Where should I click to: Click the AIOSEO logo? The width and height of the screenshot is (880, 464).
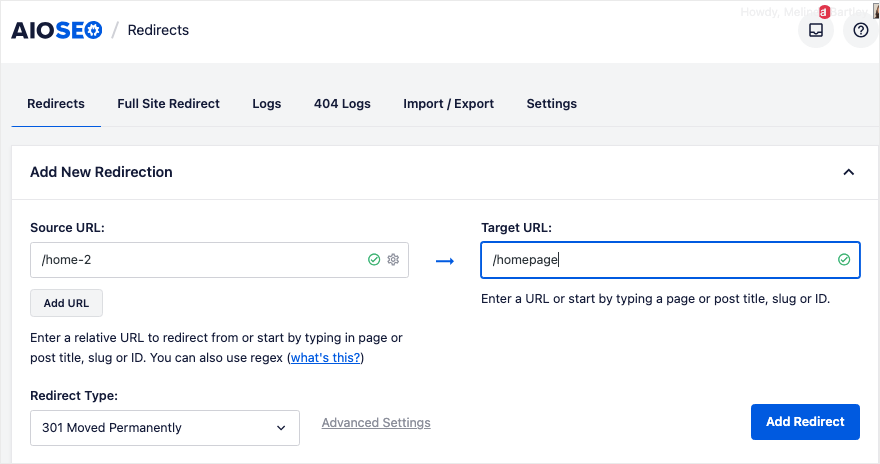[56, 30]
